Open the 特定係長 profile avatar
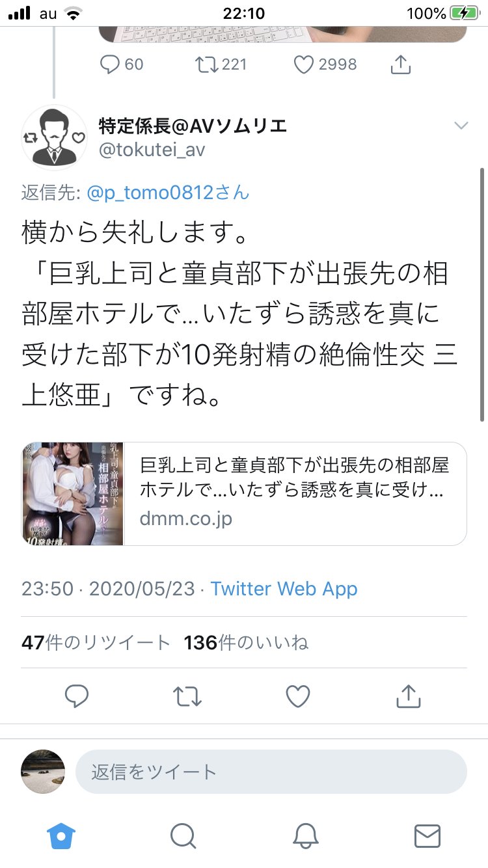 pyautogui.click(x=54, y=137)
